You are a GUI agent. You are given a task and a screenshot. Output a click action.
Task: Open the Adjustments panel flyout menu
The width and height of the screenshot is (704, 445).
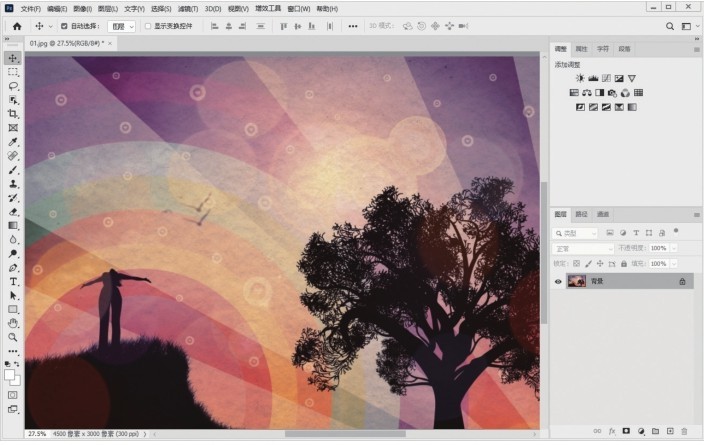[696, 49]
